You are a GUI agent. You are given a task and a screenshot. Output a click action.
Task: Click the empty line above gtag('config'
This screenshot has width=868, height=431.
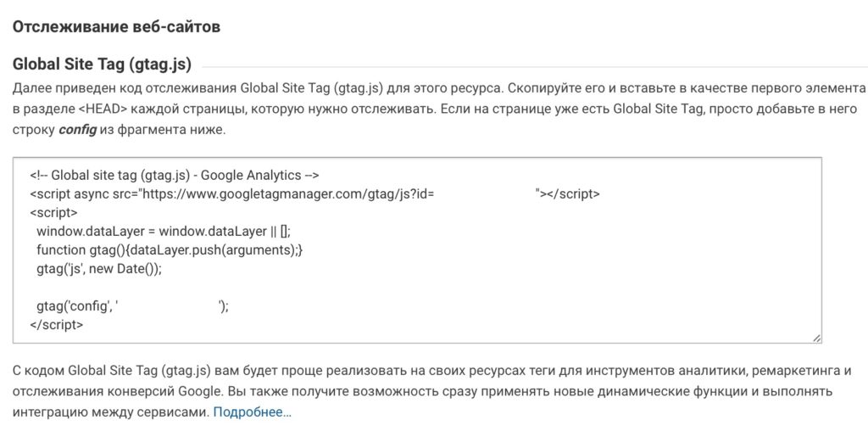(170, 288)
